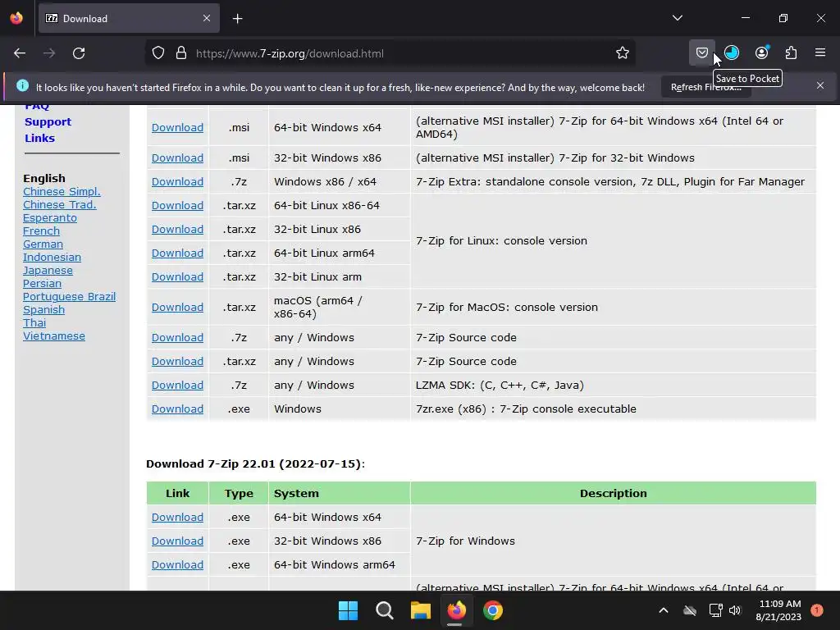Click '7-Zip for Linux: console version' text

tap(501, 241)
